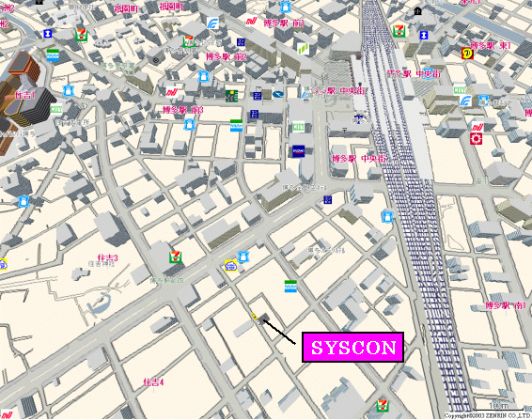This screenshot has width=532, height=420.
Task: Select the FamilyMart icon nearest SYSCON
Action: click(x=290, y=286)
